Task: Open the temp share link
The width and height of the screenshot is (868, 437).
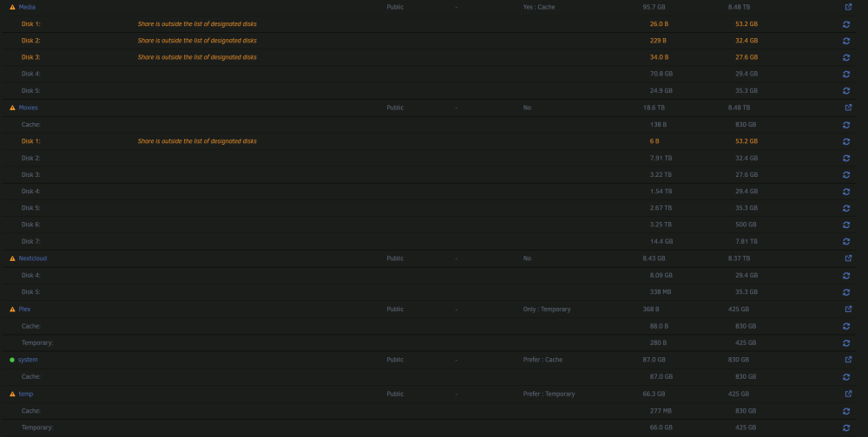Action: click(26, 394)
